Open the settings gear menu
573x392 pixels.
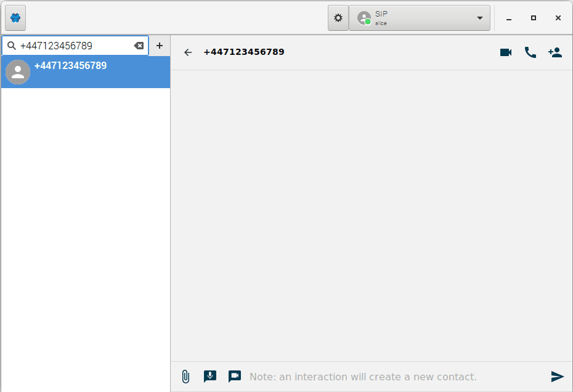338,18
